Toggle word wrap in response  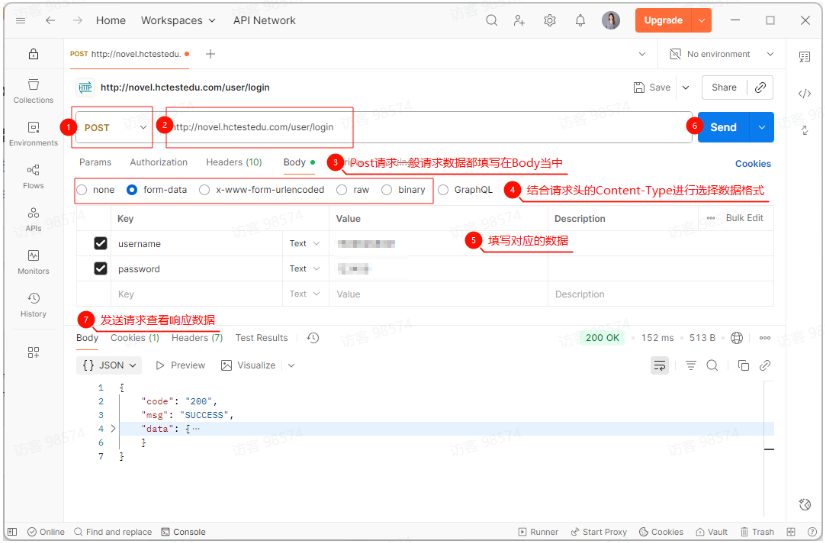(x=659, y=365)
